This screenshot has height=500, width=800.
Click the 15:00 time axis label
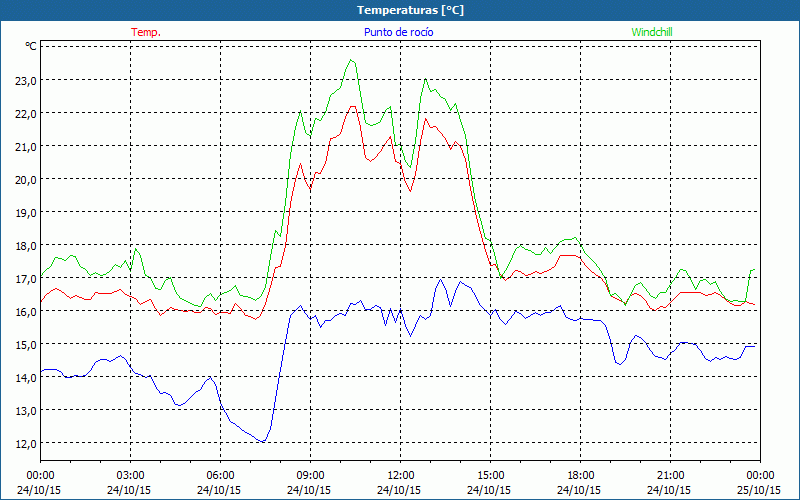490,476
